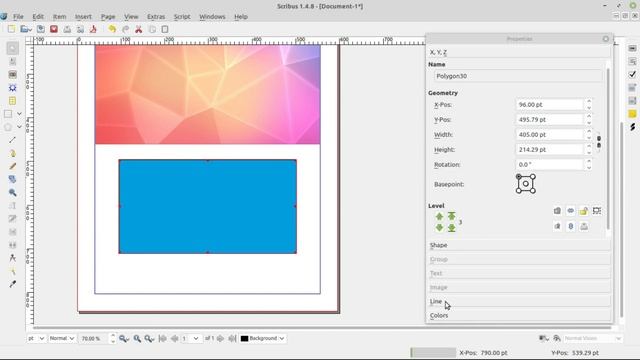Open the Script menu
The height and width of the screenshot is (360, 640).
182,17
